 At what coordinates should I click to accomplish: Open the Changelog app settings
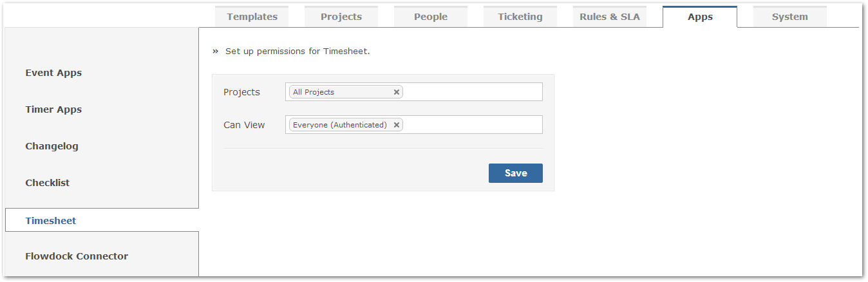click(x=52, y=146)
